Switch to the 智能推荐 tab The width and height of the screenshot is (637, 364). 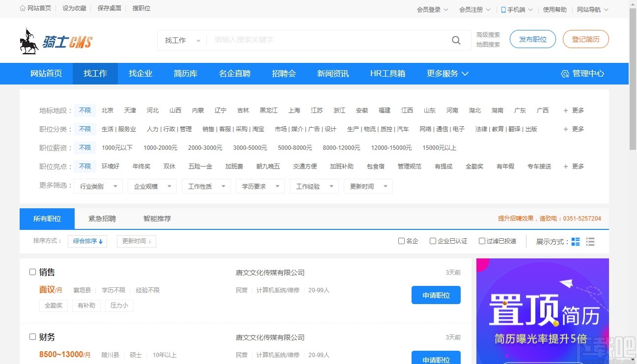157,218
